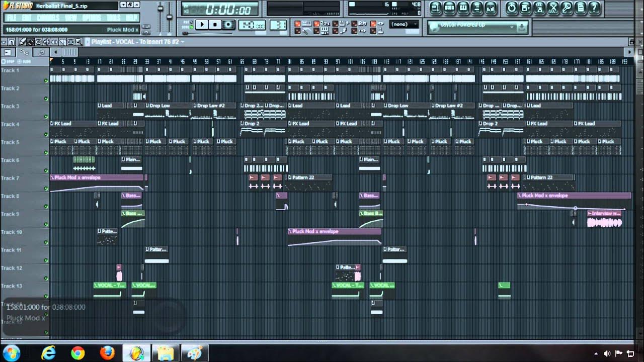Viewport: 644px width, 362px height.
Task: Select the slip tool in Playlist toolbar
Action: pos(54,42)
